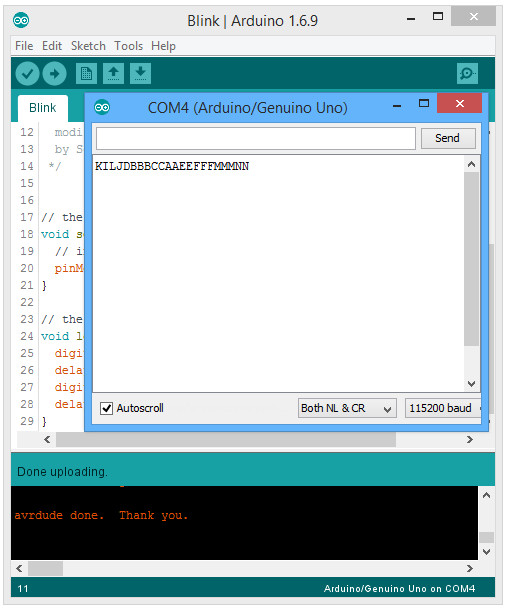The image size is (509, 612).
Task: Click the serial output text KILJDBBBCCAAEEFFFMMMNN
Action: tap(172, 166)
